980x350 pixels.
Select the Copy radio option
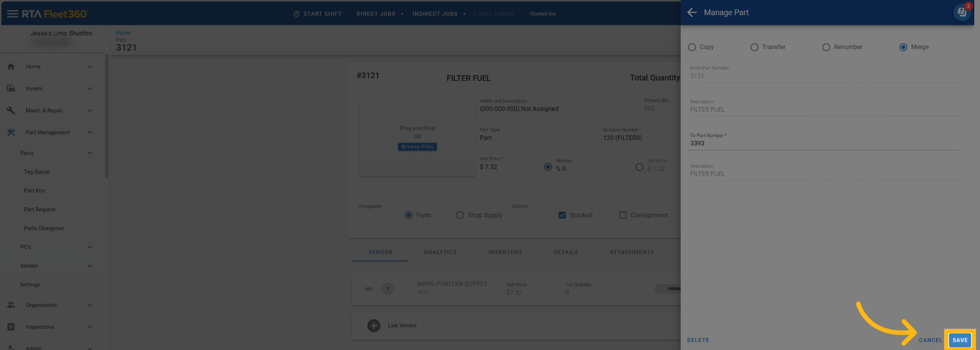[692, 47]
